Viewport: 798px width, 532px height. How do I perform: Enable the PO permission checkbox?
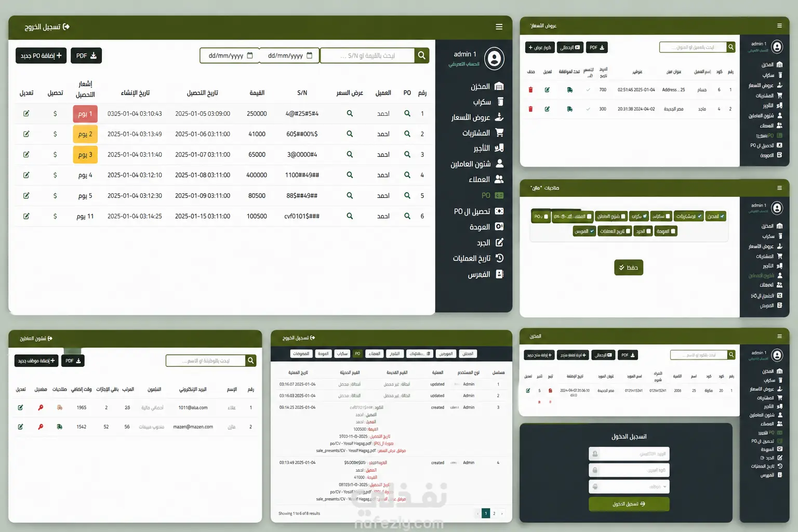pyautogui.click(x=546, y=216)
